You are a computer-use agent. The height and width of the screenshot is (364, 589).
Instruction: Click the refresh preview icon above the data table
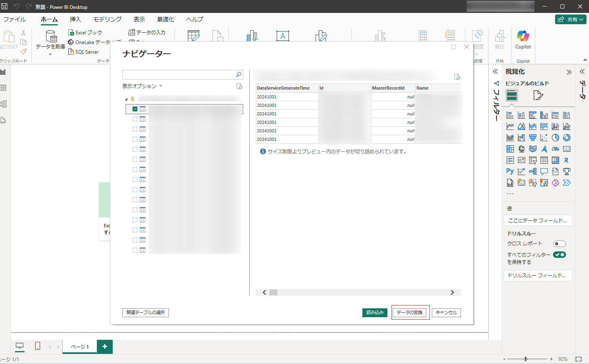tap(457, 77)
